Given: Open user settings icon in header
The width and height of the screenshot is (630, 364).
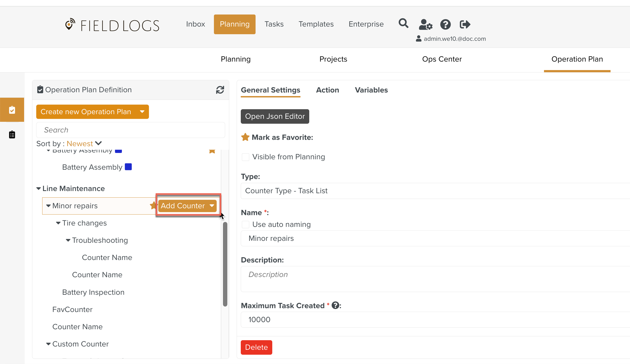Looking at the screenshot, I should [425, 24].
